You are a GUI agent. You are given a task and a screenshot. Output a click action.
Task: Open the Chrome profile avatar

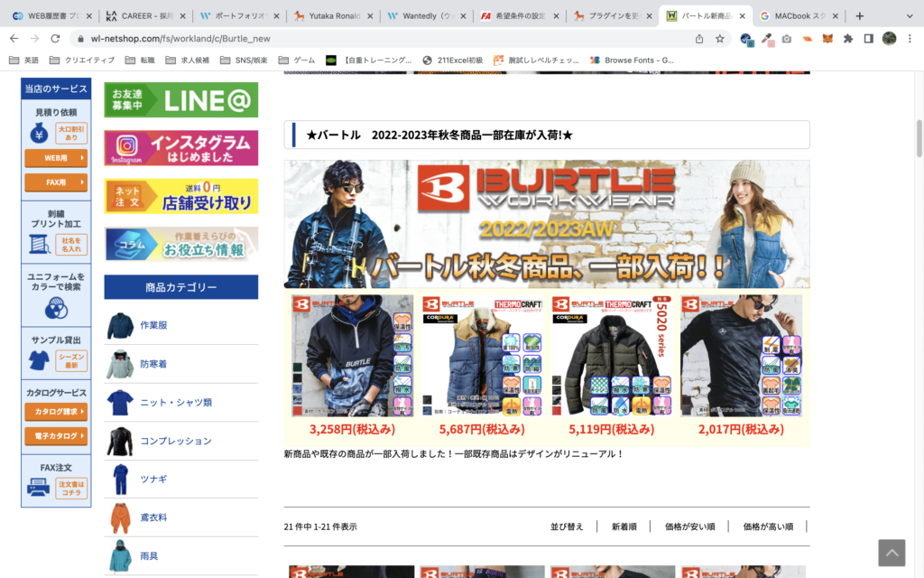point(889,38)
